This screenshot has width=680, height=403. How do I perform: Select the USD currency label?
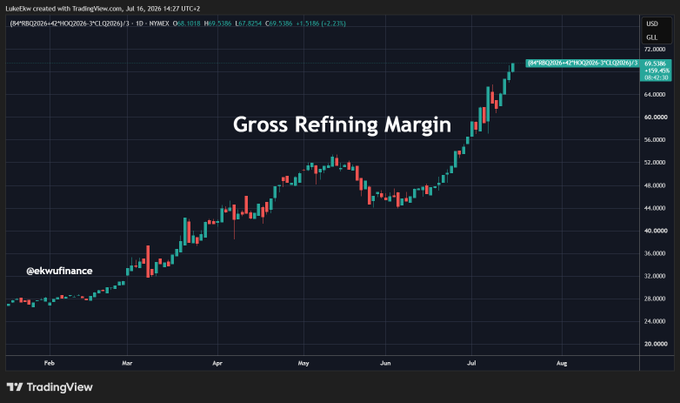point(652,23)
